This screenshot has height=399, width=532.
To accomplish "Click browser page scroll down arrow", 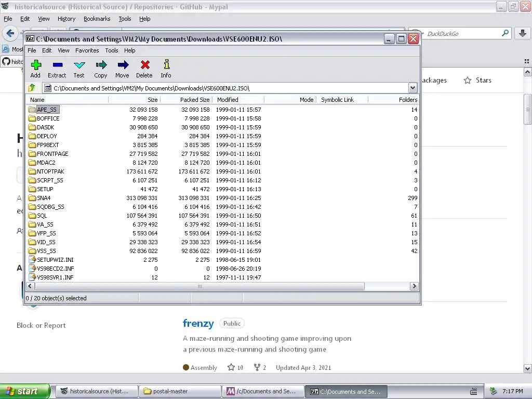I will (x=528, y=368).
